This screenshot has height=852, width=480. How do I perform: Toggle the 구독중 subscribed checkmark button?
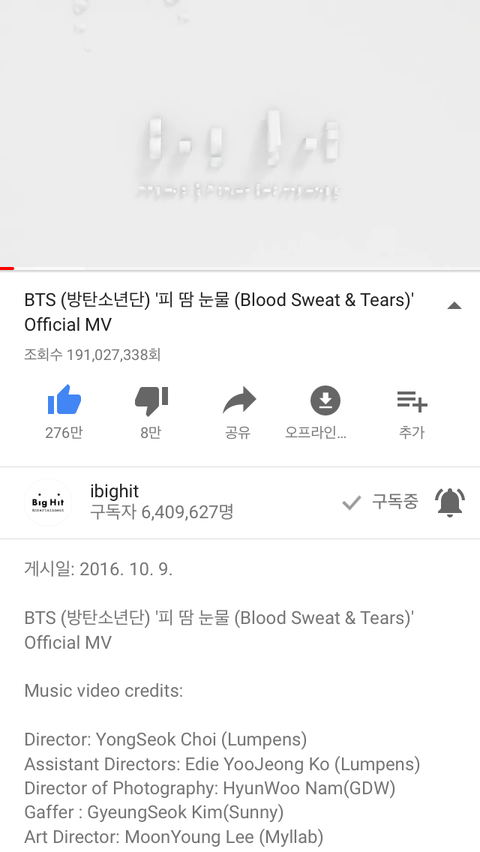(x=380, y=502)
